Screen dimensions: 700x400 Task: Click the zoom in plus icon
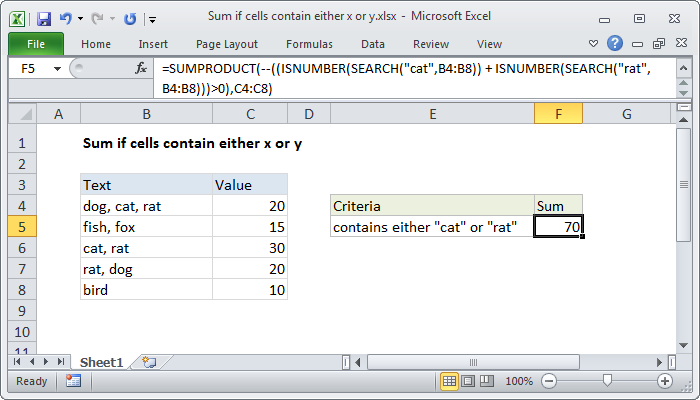pos(664,381)
